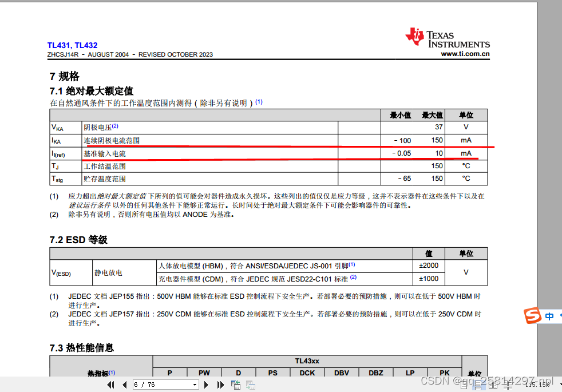562x392 pixels.
Task: Go to the next page
Action: click(x=206, y=385)
